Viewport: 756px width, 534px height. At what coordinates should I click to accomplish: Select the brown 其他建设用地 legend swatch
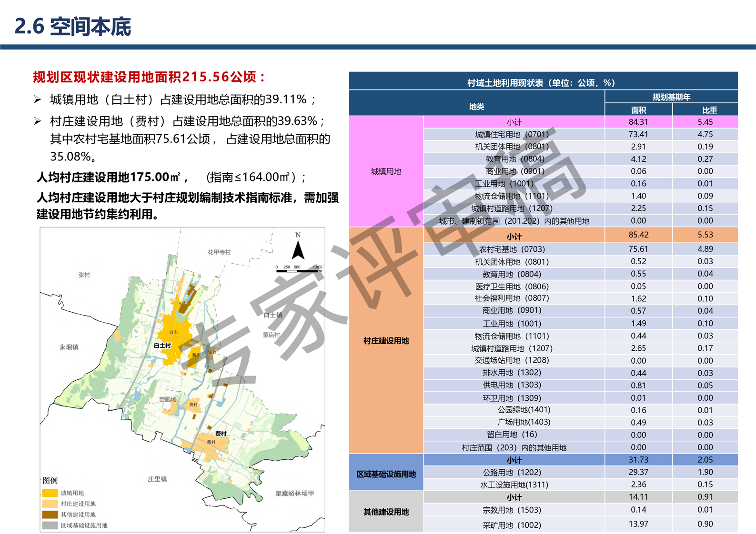pos(50,514)
